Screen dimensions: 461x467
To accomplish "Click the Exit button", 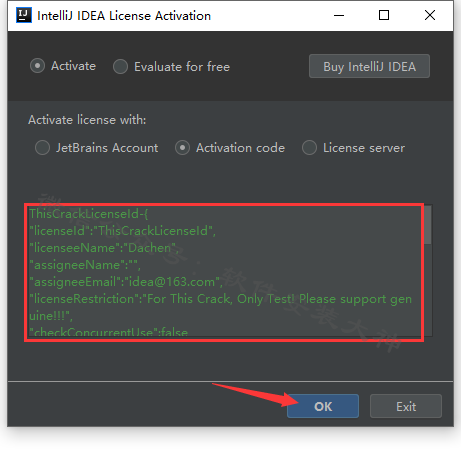I will coord(406,406).
